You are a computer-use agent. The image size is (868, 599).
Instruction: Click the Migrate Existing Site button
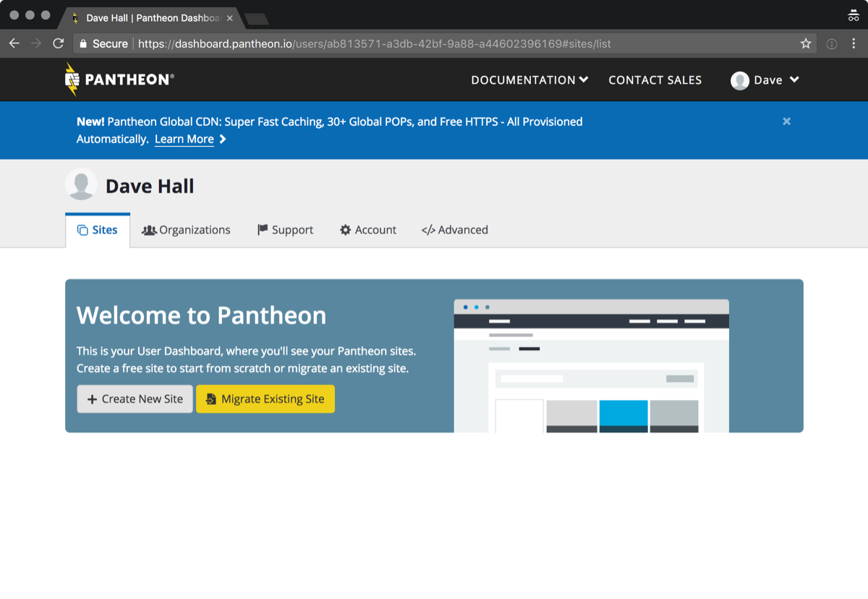[265, 399]
